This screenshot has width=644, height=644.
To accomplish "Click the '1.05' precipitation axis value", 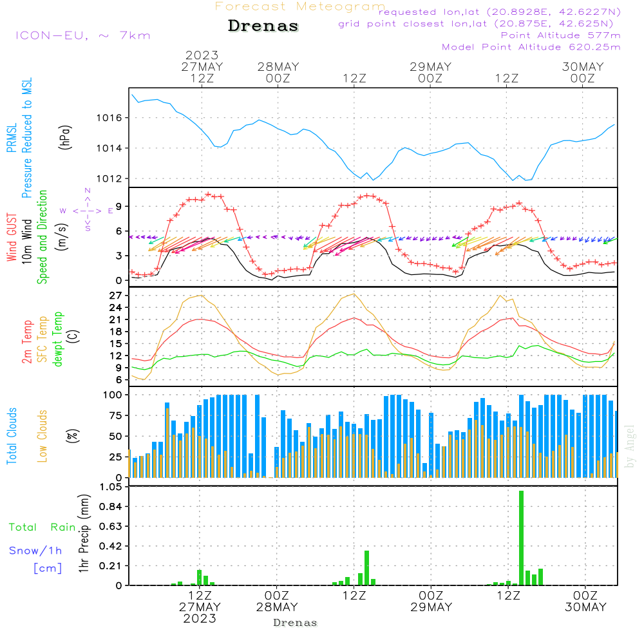I will pos(111,487).
